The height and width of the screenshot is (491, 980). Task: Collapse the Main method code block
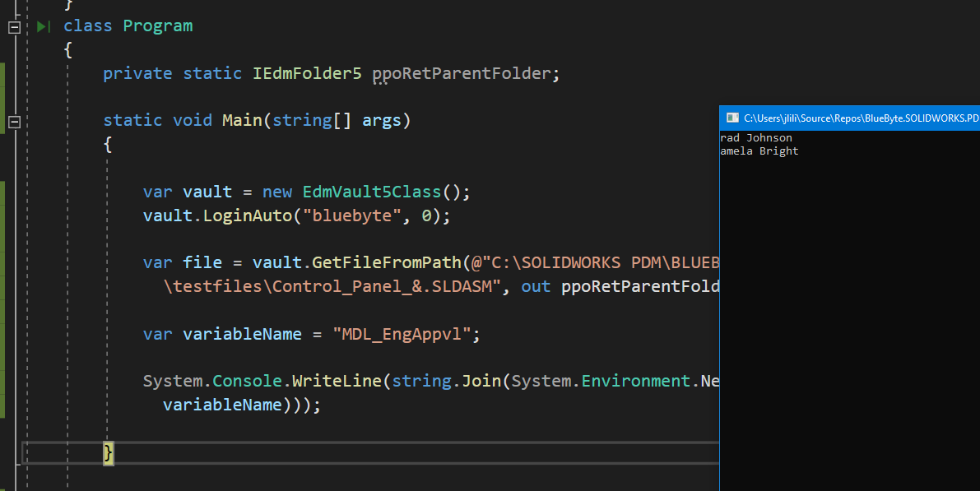pos(14,122)
